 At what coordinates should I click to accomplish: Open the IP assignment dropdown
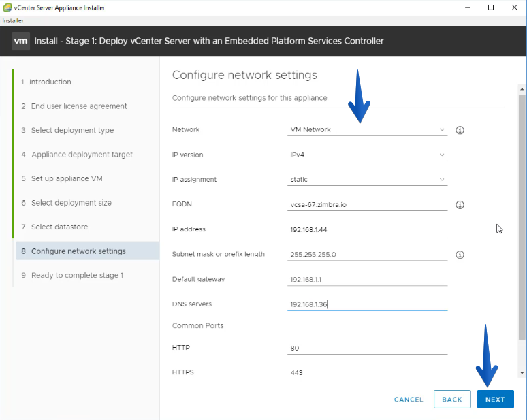click(x=367, y=180)
